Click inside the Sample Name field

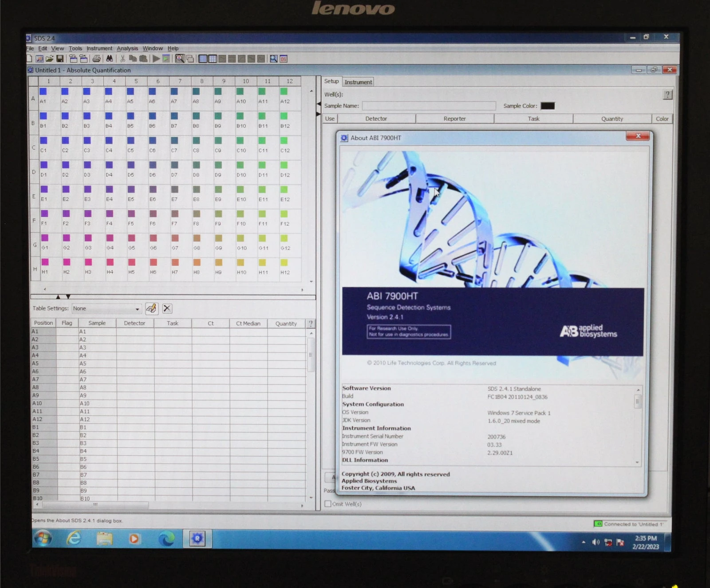[428, 106]
